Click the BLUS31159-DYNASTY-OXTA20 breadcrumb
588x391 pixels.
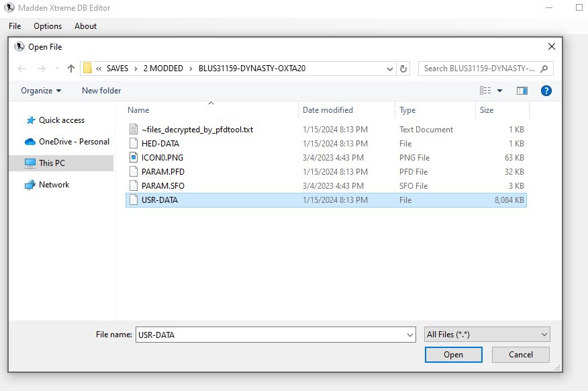tap(252, 69)
